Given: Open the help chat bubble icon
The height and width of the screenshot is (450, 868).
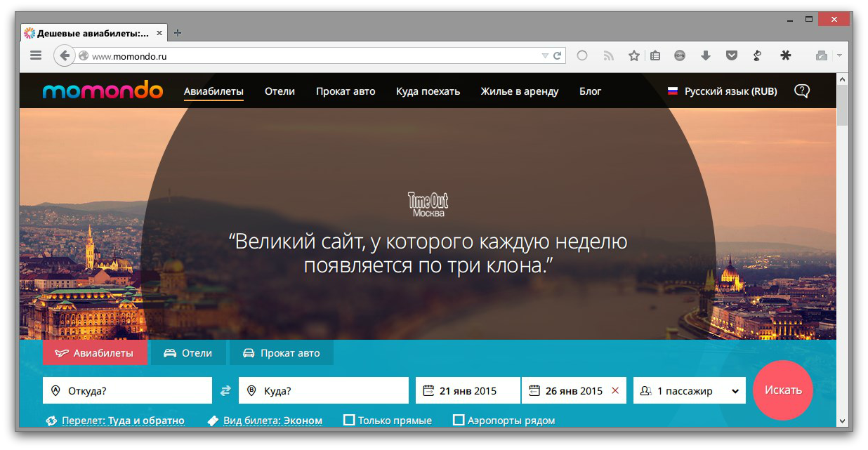Looking at the screenshot, I should pyautogui.click(x=802, y=91).
